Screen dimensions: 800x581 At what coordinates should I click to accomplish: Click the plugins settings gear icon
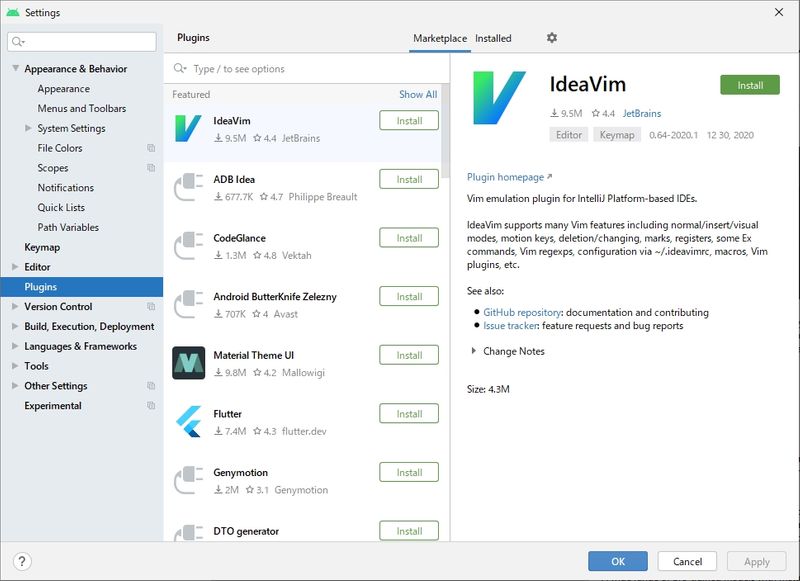(x=552, y=38)
